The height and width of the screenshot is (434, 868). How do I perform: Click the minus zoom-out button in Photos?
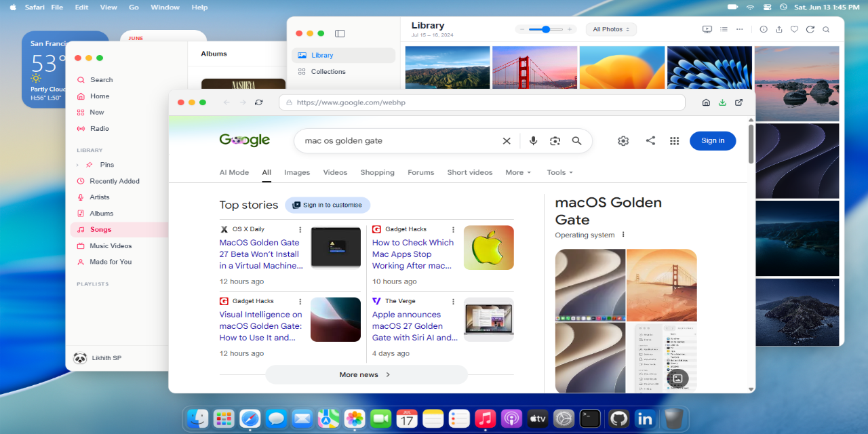521,29
